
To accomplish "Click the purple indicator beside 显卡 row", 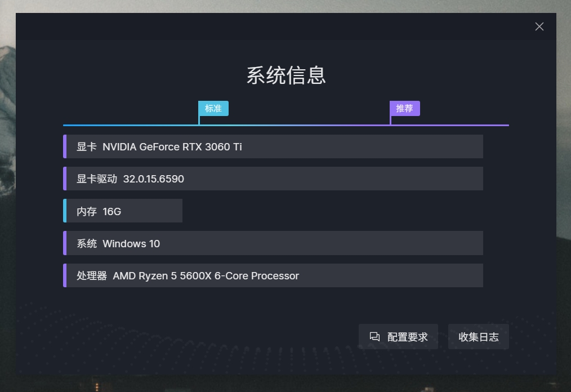I will tap(65, 146).
